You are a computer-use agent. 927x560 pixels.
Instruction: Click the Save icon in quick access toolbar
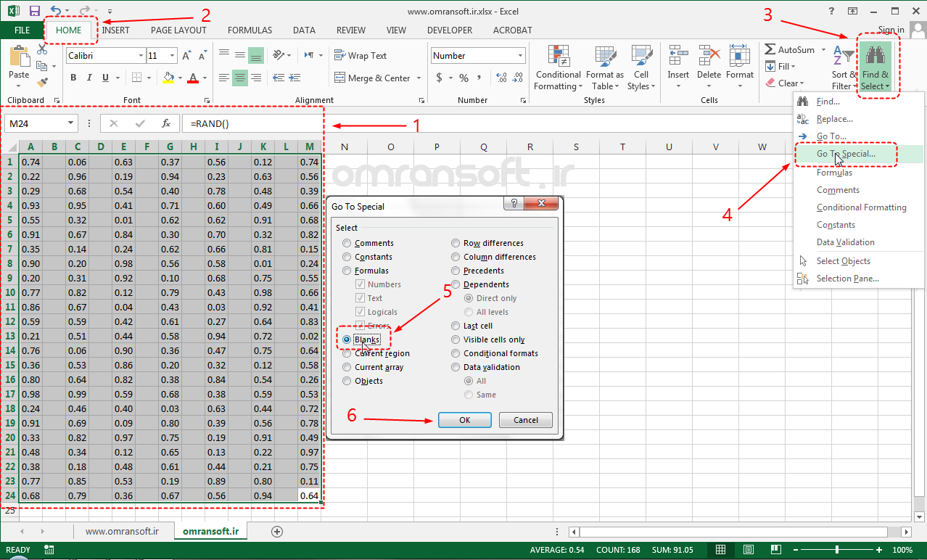35,11
